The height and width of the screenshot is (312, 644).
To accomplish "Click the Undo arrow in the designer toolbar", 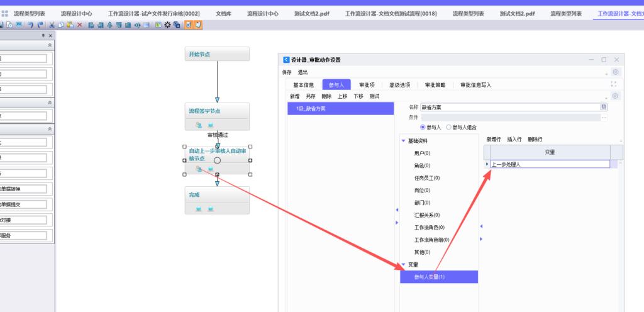I will point(30,25).
